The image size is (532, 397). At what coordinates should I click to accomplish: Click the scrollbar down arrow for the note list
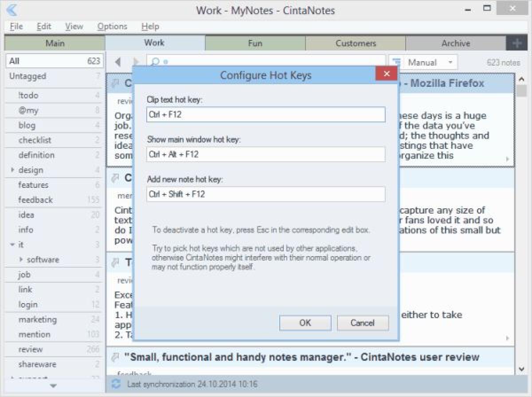point(521,368)
